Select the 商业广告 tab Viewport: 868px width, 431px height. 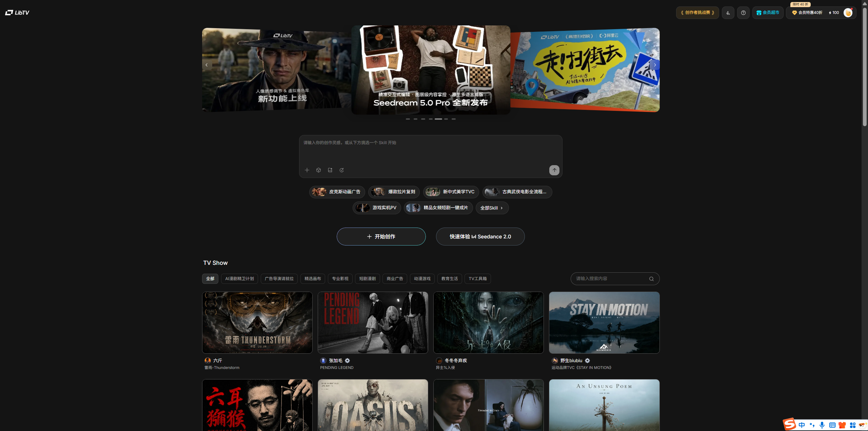coord(395,279)
